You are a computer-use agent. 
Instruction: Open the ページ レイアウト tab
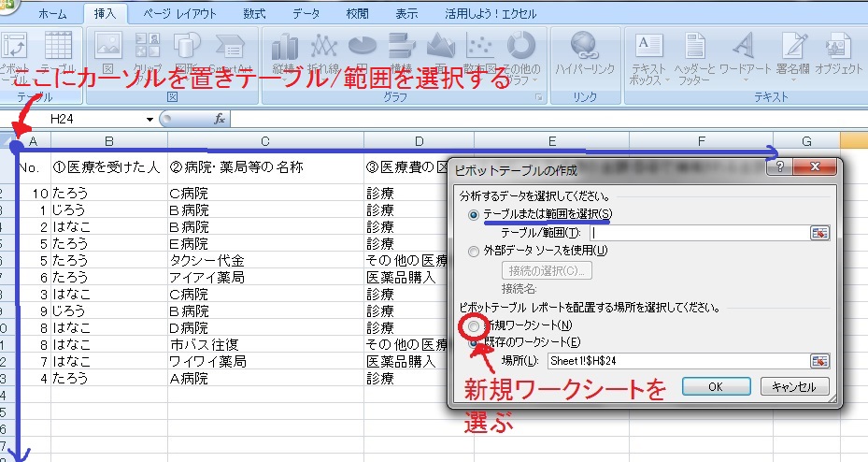coord(179,13)
